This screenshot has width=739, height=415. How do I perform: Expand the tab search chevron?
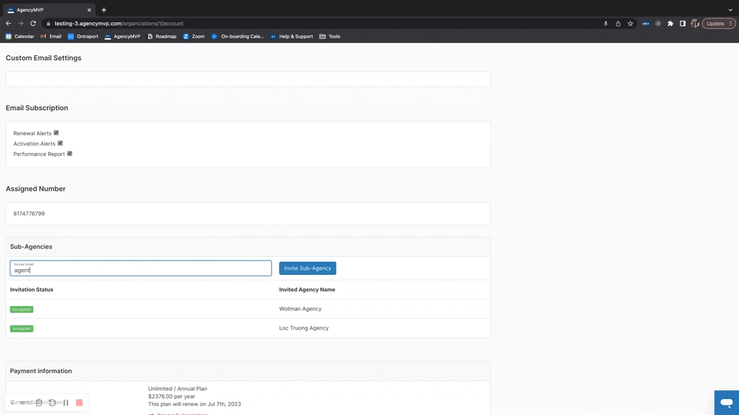click(x=730, y=10)
